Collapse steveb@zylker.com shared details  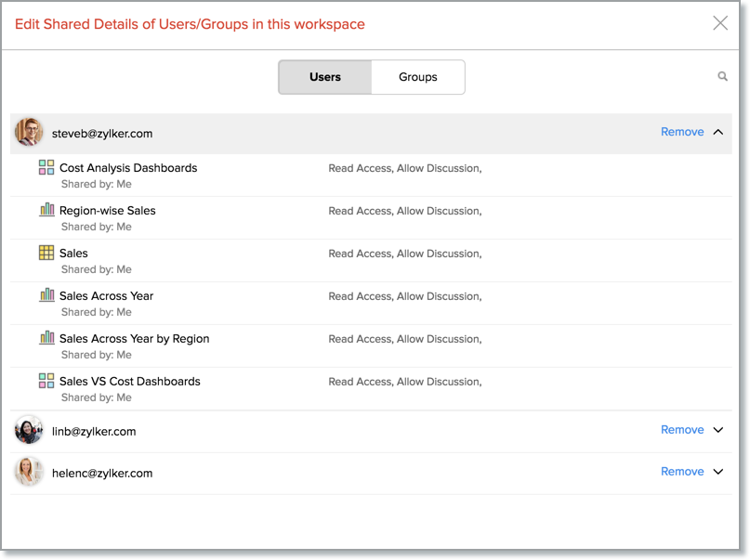tap(718, 133)
